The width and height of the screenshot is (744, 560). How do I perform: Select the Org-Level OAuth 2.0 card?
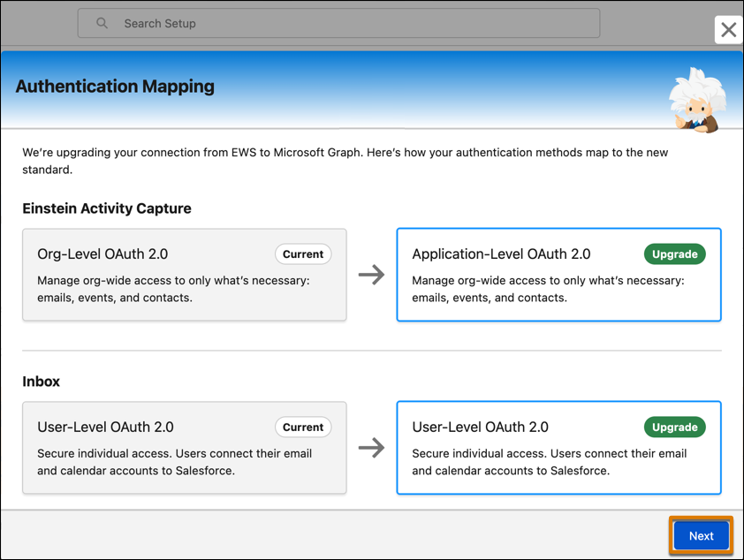coord(185,275)
